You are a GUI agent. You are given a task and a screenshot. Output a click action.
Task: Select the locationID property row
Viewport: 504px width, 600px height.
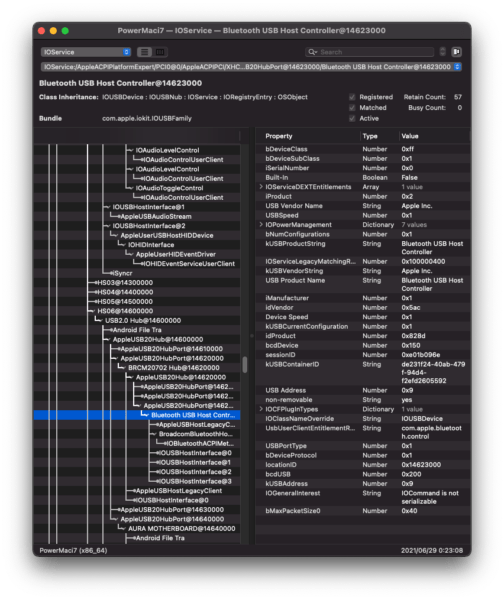click(x=363, y=465)
